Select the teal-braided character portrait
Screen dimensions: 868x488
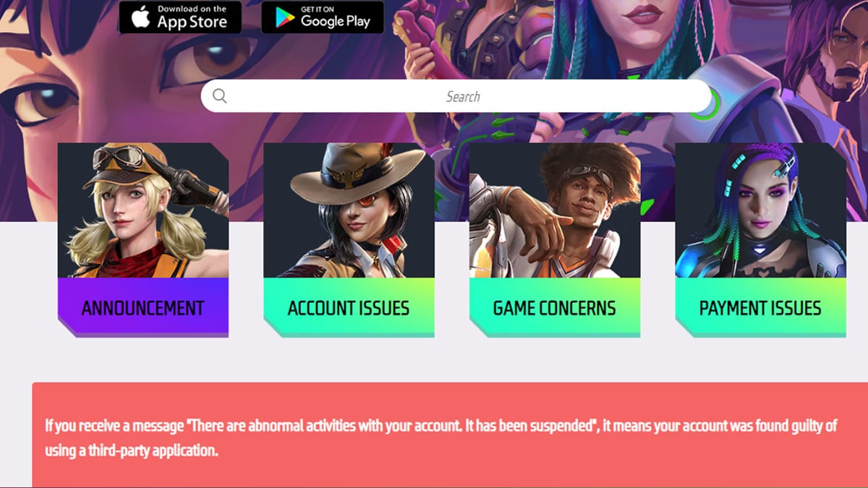tap(760, 210)
